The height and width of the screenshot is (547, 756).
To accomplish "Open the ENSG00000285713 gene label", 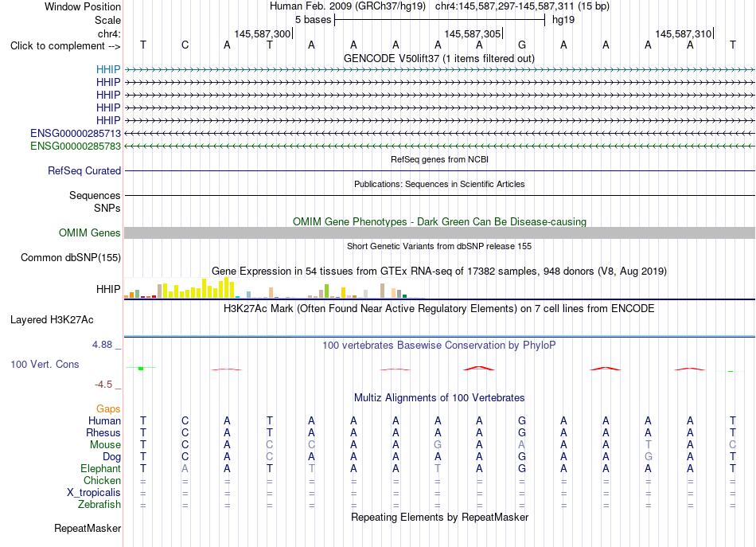I will (76, 133).
